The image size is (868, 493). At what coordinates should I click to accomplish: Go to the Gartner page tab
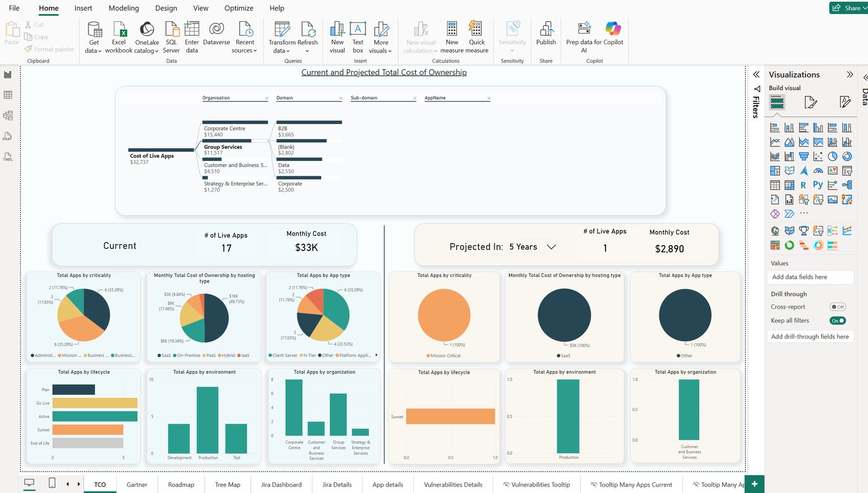click(x=137, y=484)
